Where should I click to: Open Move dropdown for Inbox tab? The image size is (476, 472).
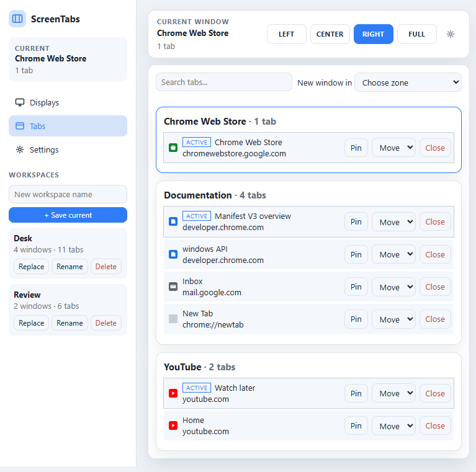(x=393, y=287)
